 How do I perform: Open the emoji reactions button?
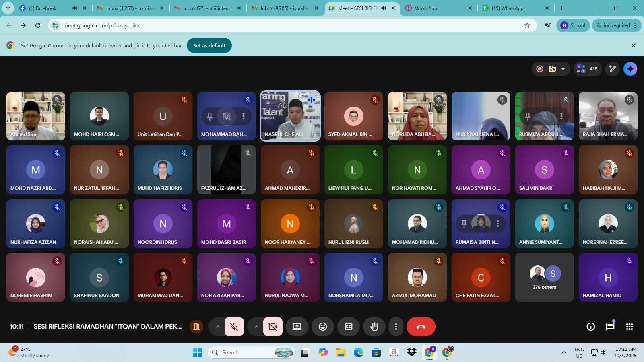click(x=323, y=327)
